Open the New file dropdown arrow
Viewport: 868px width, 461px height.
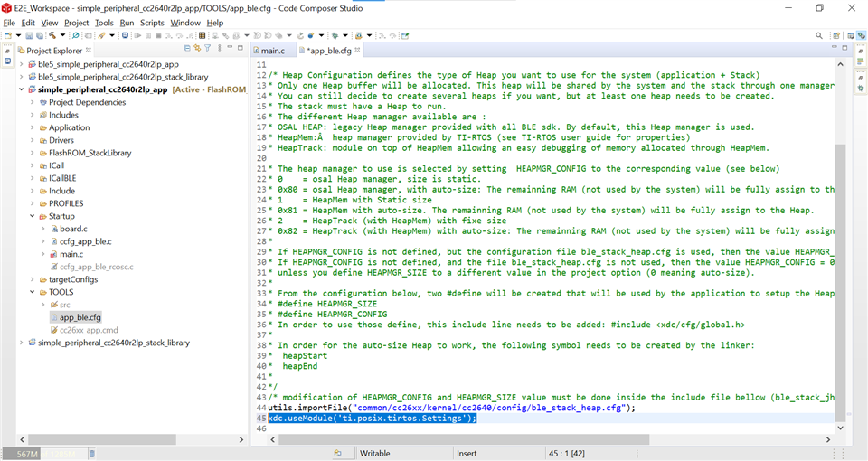(18, 35)
